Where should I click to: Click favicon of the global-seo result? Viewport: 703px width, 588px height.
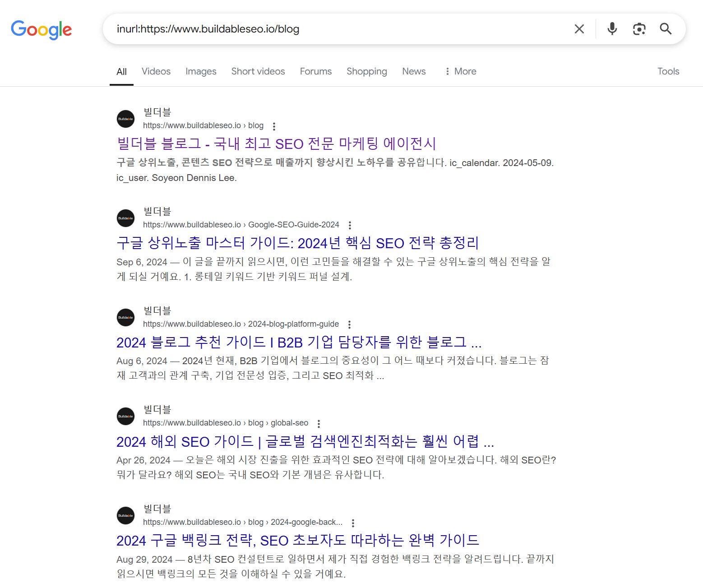pos(126,417)
